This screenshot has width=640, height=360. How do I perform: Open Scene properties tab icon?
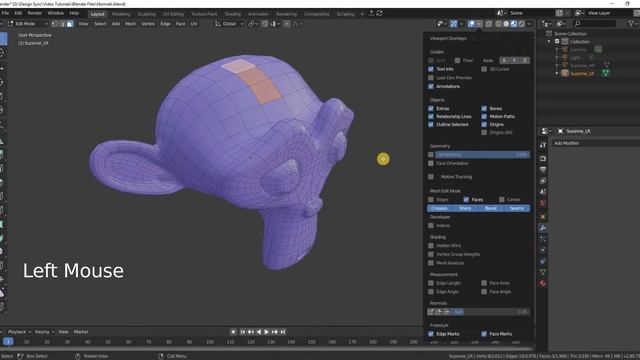click(543, 192)
